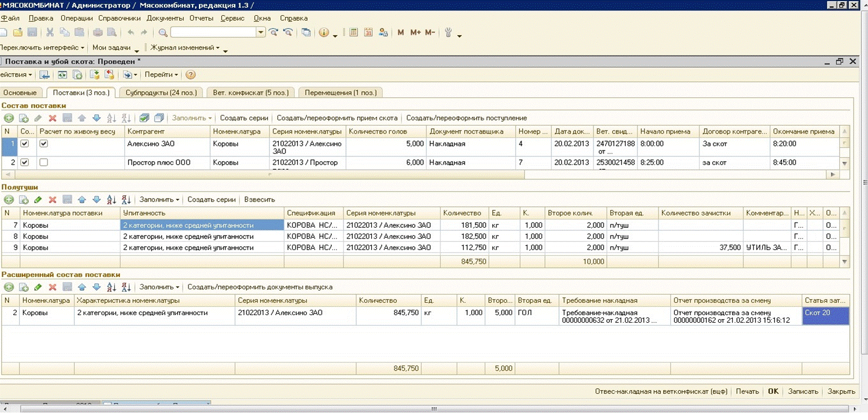The image size is (868, 420).
Task: Toggle Со... checkbox for Алексино ЗАО row
Action: [25, 144]
